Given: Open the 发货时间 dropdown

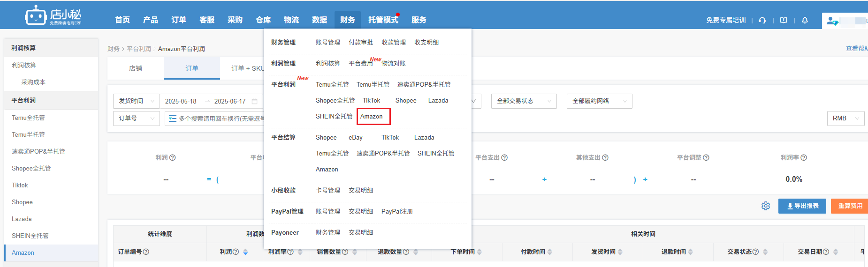Looking at the screenshot, I should tap(137, 101).
